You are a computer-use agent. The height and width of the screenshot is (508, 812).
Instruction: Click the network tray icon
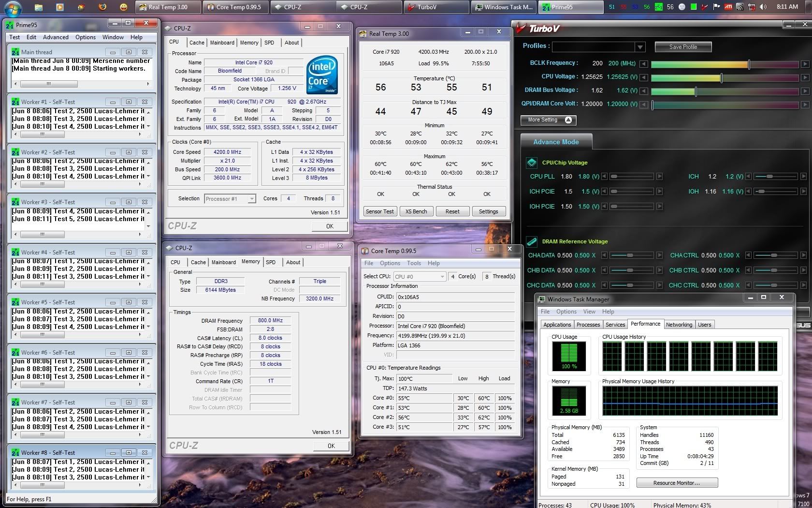(751, 7)
